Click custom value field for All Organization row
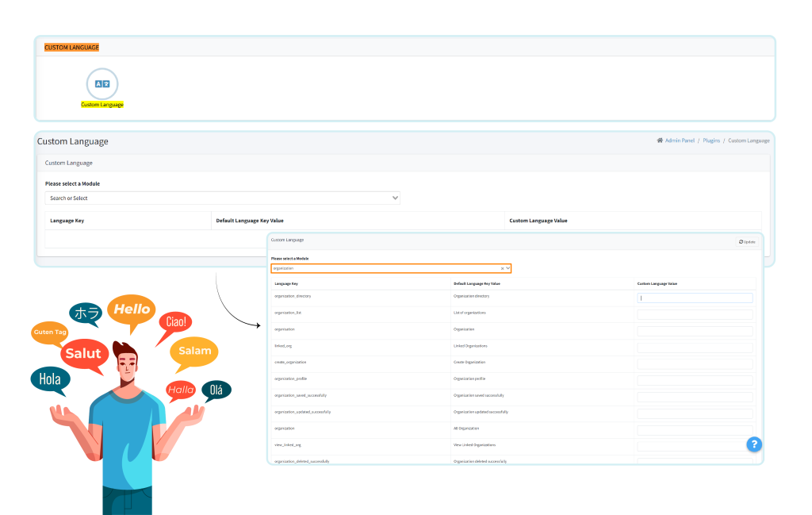The height and width of the screenshot is (515, 812). 695,431
